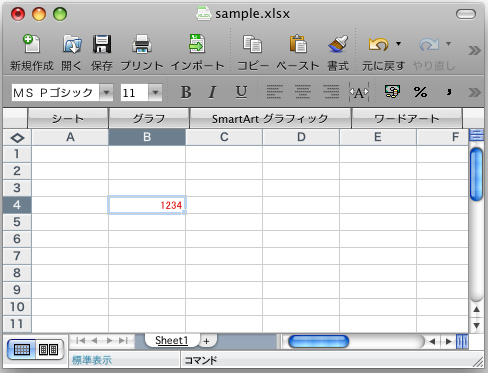
Task: Toggle underline formatting with U button
Action: tap(241, 92)
